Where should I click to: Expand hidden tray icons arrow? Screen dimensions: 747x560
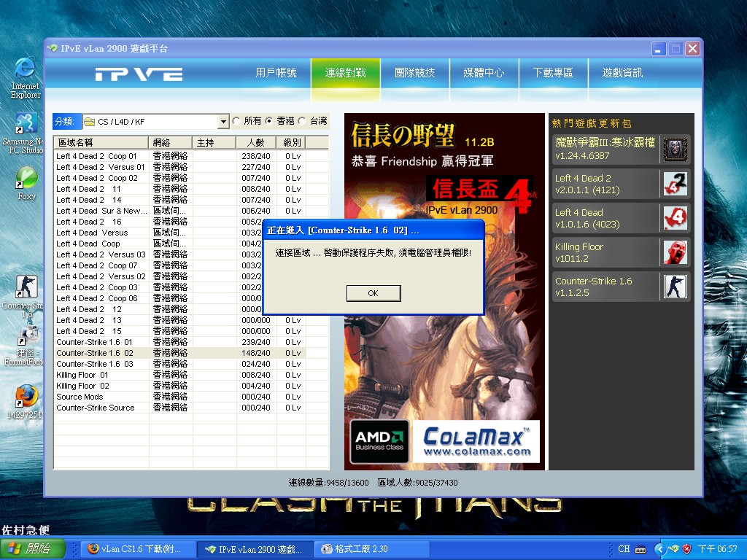click(659, 549)
